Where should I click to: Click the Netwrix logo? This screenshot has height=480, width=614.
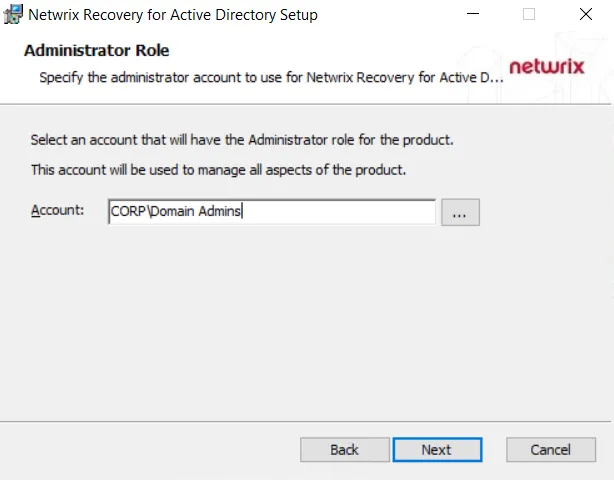[x=547, y=67]
